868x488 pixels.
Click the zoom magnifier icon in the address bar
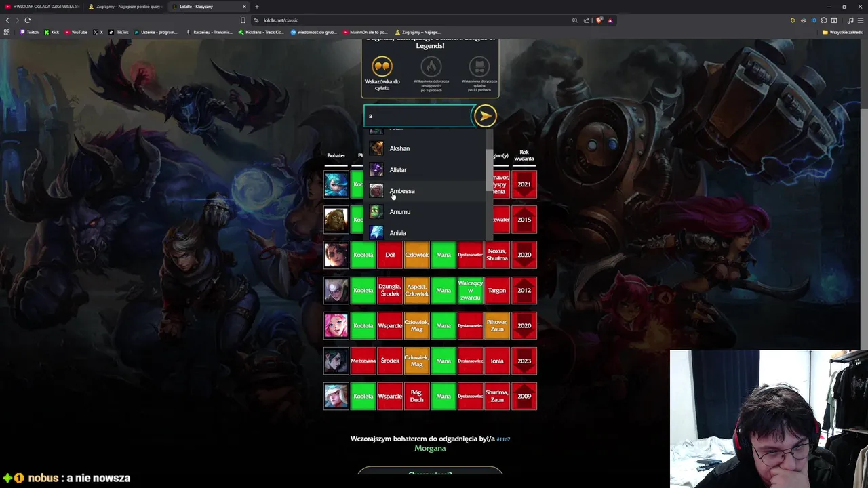[x=575, y=20]
